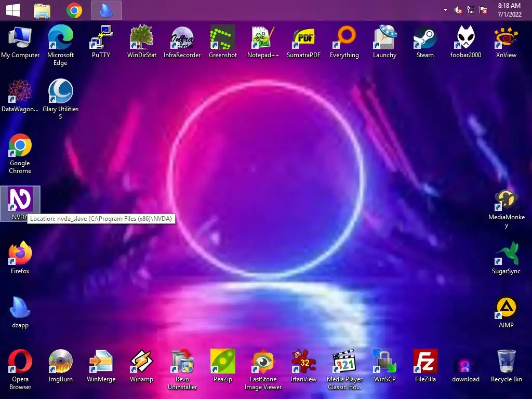Click the FastStone Image Viewer shortcut
This screenshot has height=399, width=532.
(263, 369)
